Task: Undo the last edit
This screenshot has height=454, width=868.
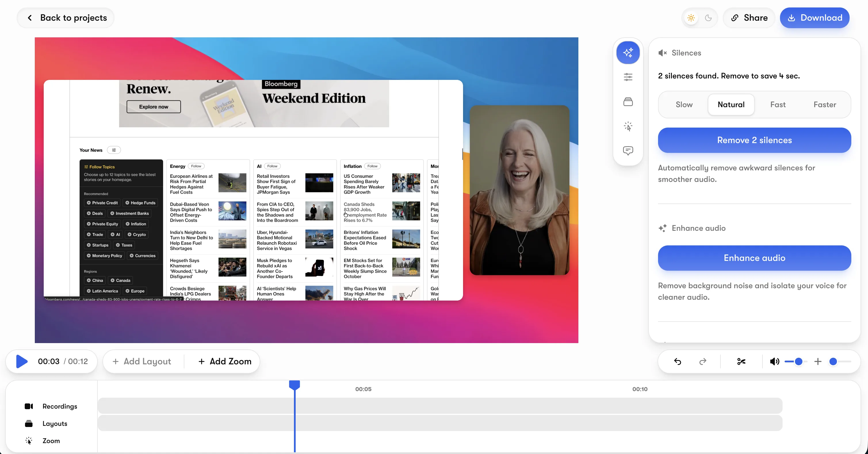Action: (678, 361)
